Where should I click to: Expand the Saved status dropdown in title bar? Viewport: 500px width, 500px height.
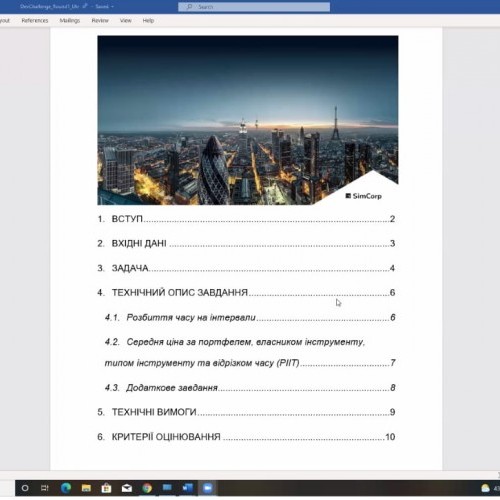[x=104, y=6]
